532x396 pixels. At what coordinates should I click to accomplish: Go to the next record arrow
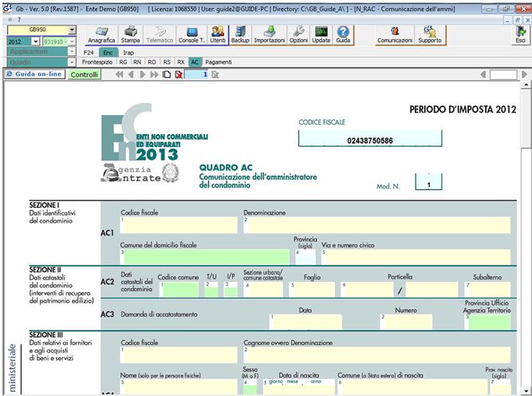point(143,74)
